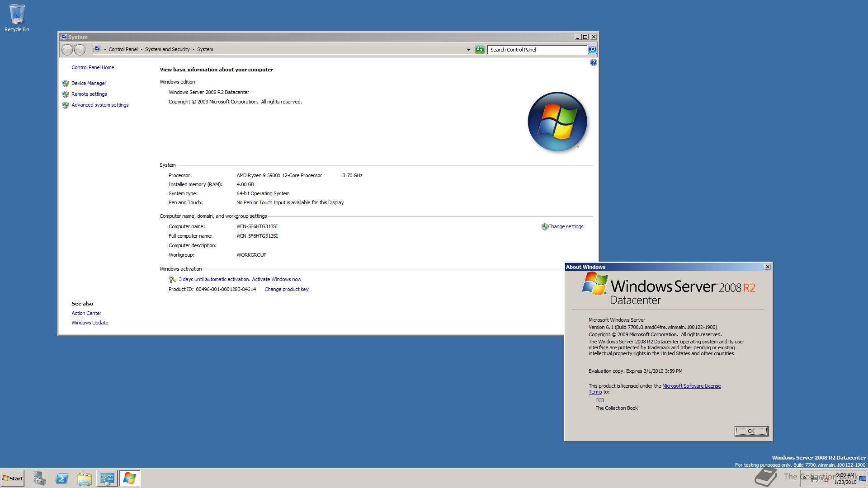This screenshot has height=488, width=868.
Task: Click Change product key link
Action: pyautogui.click(x=286, y=290)
